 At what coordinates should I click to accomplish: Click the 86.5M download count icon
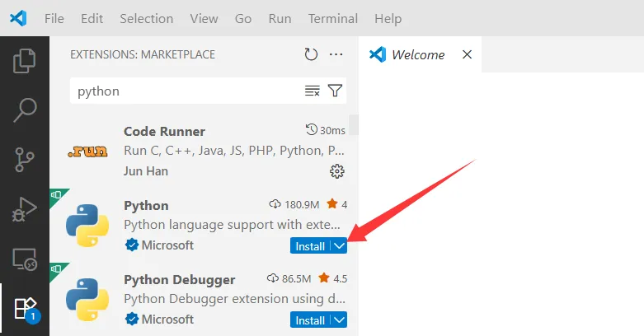[x=273, y=278]
